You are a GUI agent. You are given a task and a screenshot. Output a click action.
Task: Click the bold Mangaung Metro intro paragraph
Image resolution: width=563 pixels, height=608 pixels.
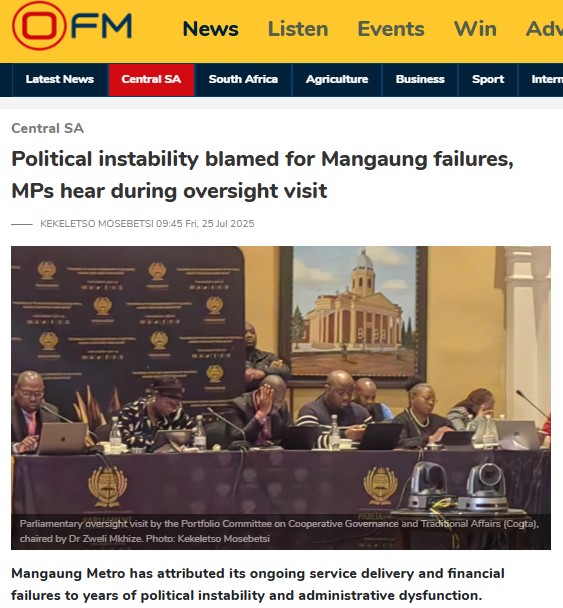pyautogui.click(x=258, y=584)
